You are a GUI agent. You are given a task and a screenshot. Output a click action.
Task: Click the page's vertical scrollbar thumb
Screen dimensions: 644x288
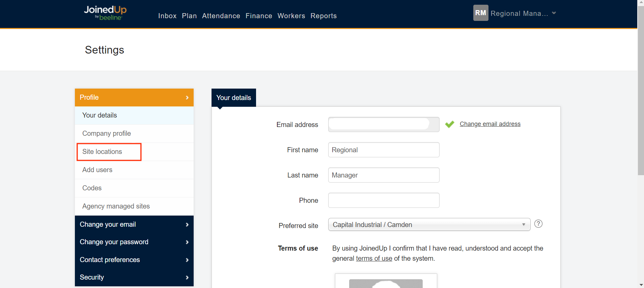pyautogui.click(x=640, y=91)
